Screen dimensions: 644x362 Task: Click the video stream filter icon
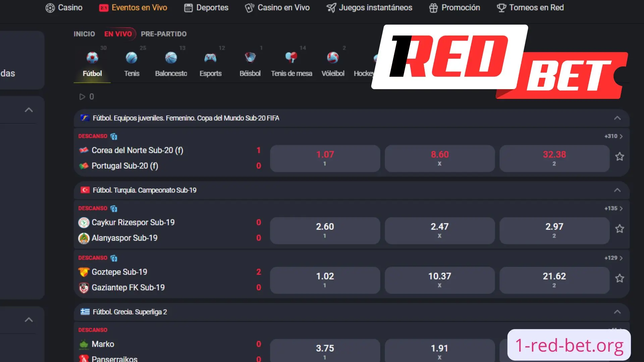82,97
